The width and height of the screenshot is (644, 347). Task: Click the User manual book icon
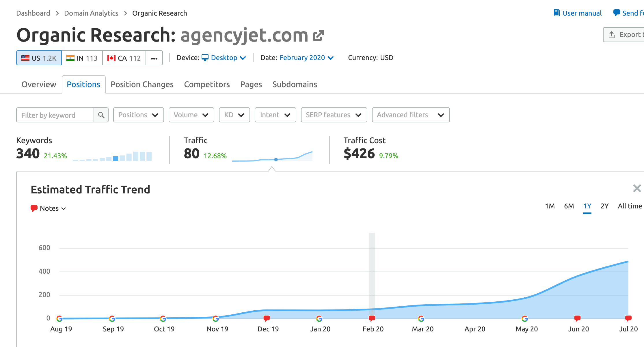pos(556,13)
